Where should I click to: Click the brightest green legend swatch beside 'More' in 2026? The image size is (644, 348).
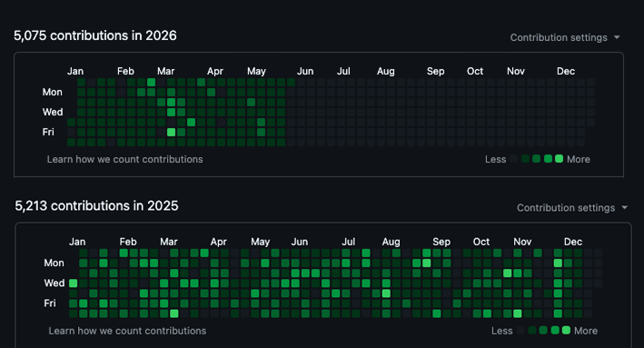point(559,159)
